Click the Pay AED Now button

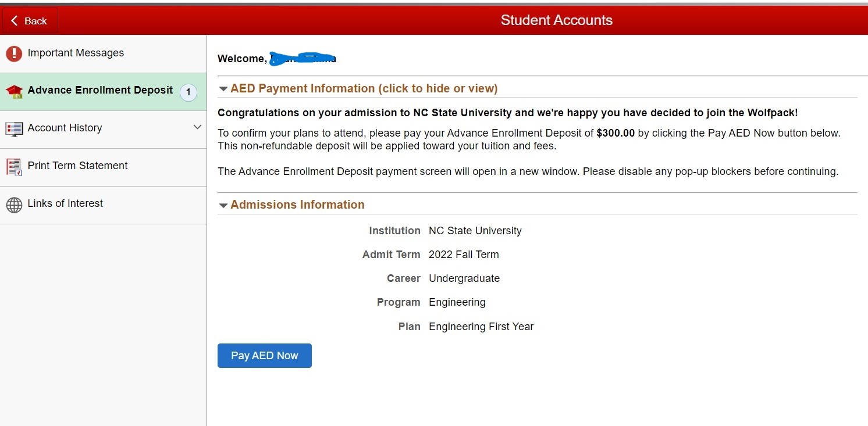[265, 356]
